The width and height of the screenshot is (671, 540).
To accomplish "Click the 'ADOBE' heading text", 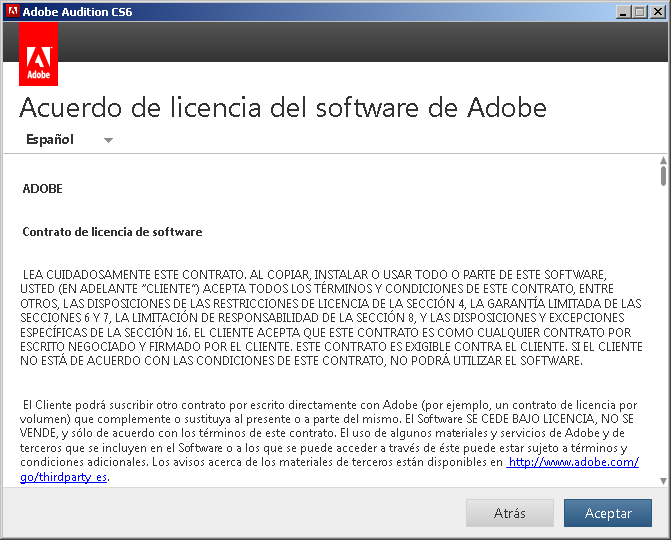I will tap(42, 189).
